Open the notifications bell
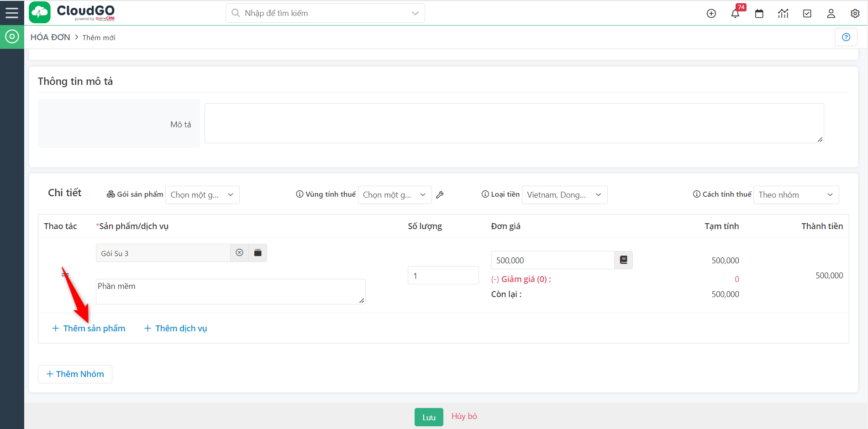Image resolution: width=868 pixels, height=429 pixels. [735, 14]
